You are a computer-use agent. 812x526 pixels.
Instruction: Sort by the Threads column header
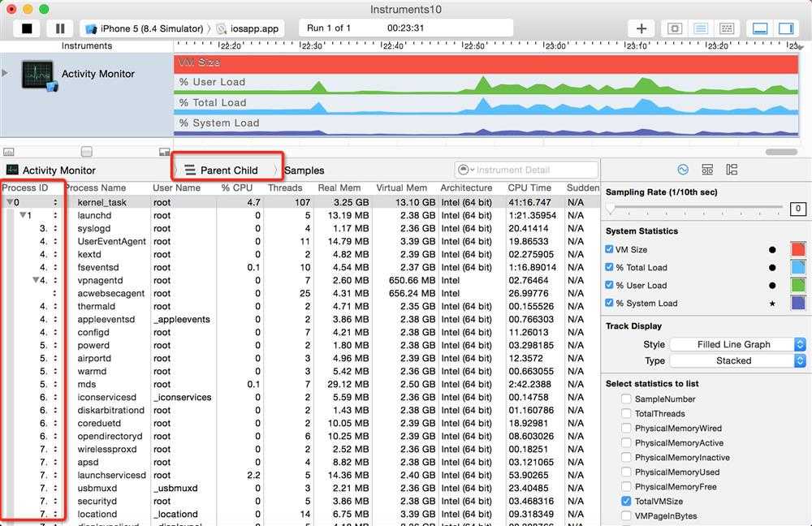pos(285,188)
